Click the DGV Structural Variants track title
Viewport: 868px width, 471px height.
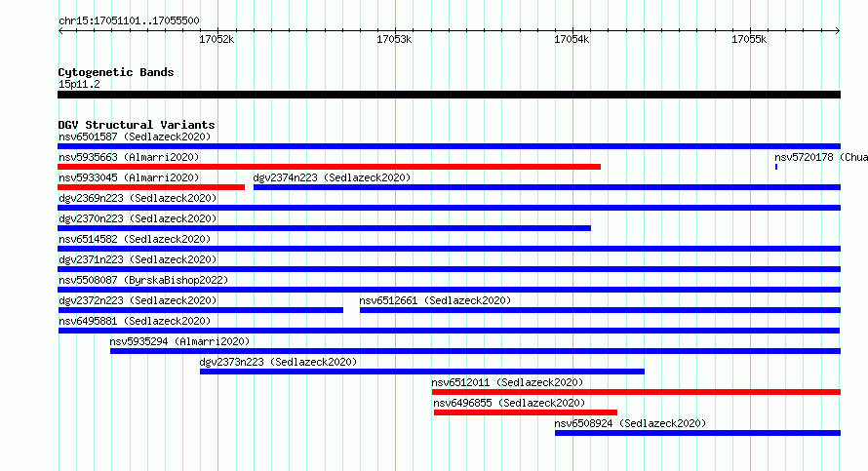click(x=137, y=125)
